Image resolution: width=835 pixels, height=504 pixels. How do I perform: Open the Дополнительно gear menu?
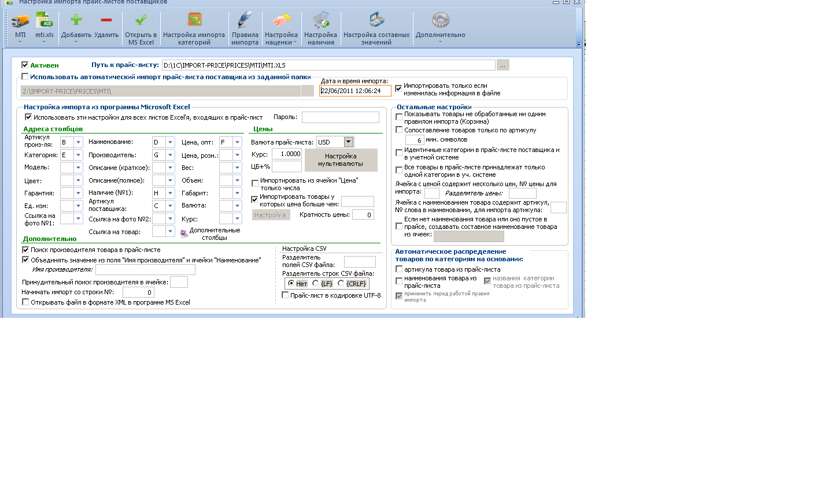[x=441, y=27]
